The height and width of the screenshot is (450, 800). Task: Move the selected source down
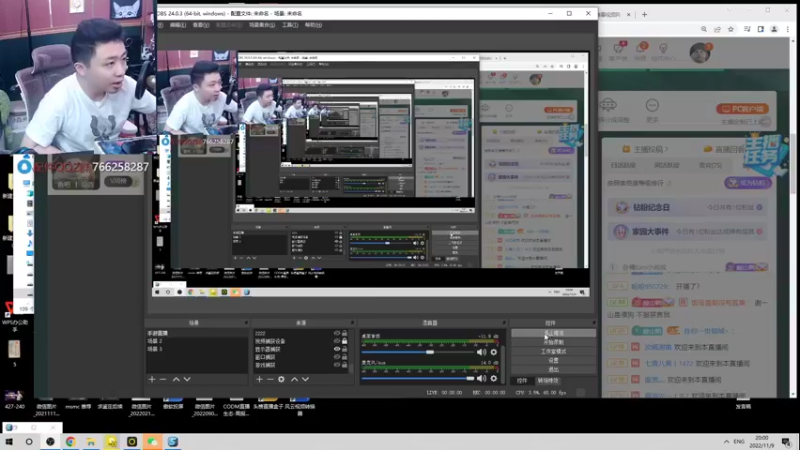[306, 379]
